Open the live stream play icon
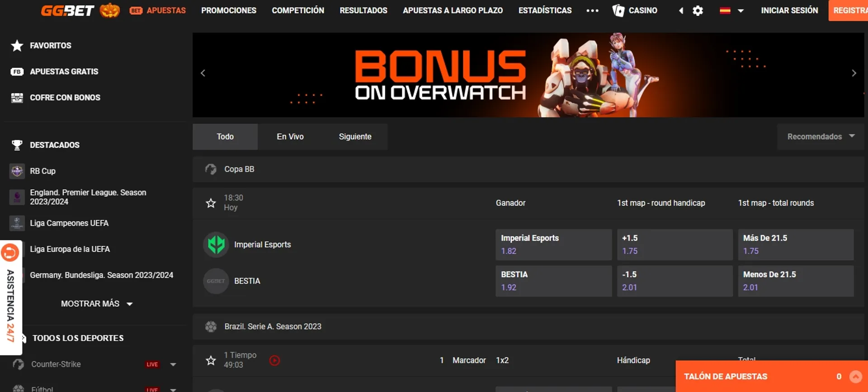 point(274,360)
